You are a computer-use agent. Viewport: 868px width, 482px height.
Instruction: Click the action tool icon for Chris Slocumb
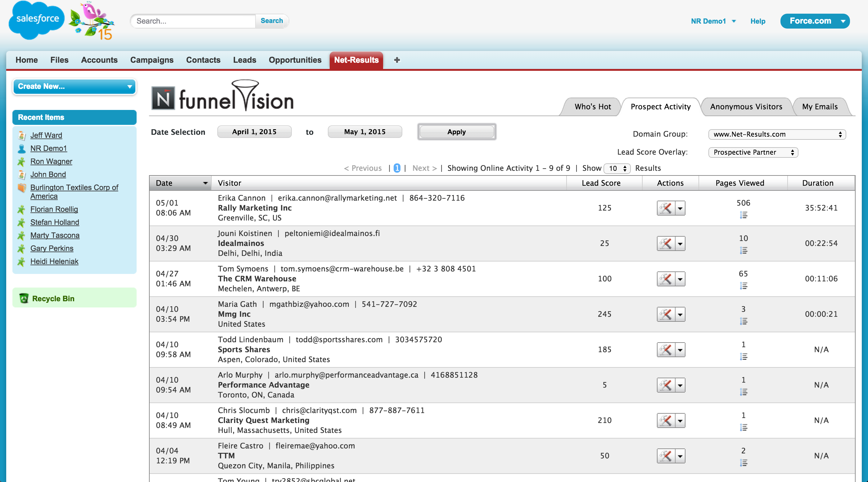click(666, 420)
